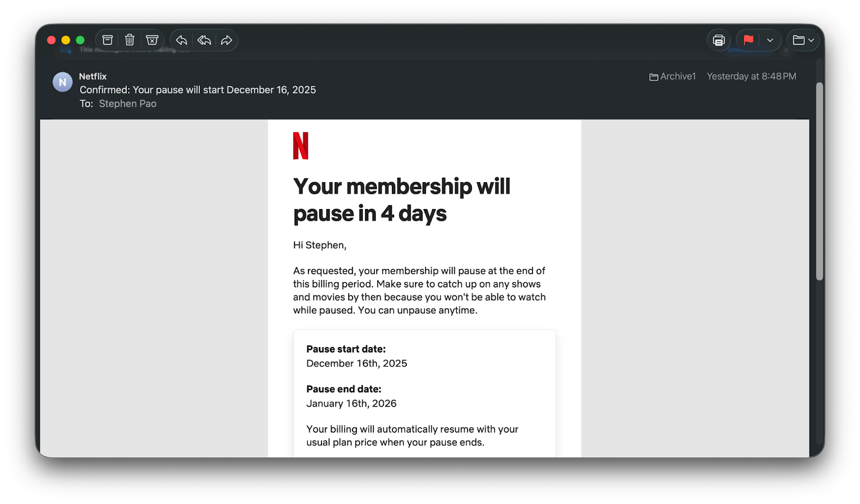Forward the Netflix email
This screenshot has height=504, width=860.
(x=227, y=40)
